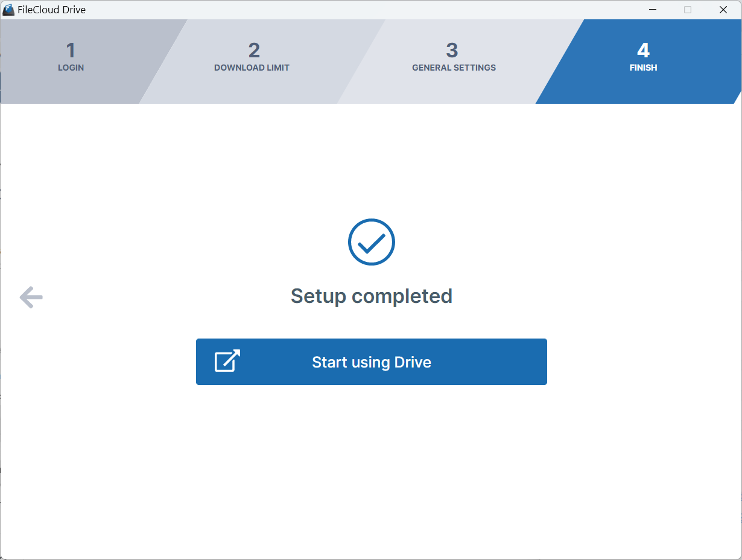Click the Setup completed heading text
This screenshot has height=560, width=742.
[371, 296]
